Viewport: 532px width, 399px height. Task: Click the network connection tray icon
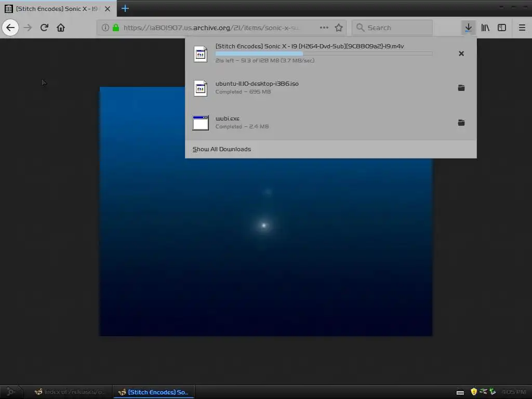(484, 392)
